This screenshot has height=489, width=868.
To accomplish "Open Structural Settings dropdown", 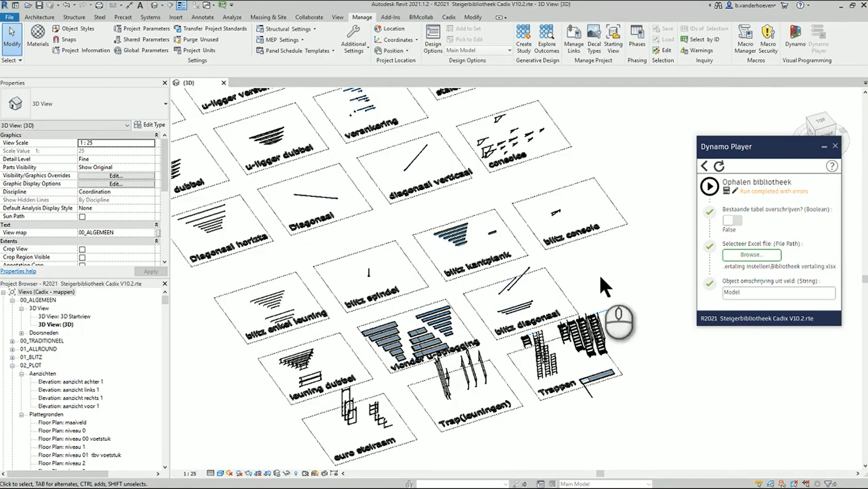I will tap(286, 29).
